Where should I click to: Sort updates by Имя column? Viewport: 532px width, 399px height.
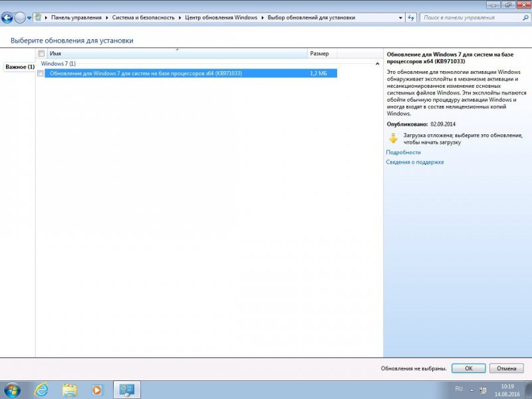point(178,53)
